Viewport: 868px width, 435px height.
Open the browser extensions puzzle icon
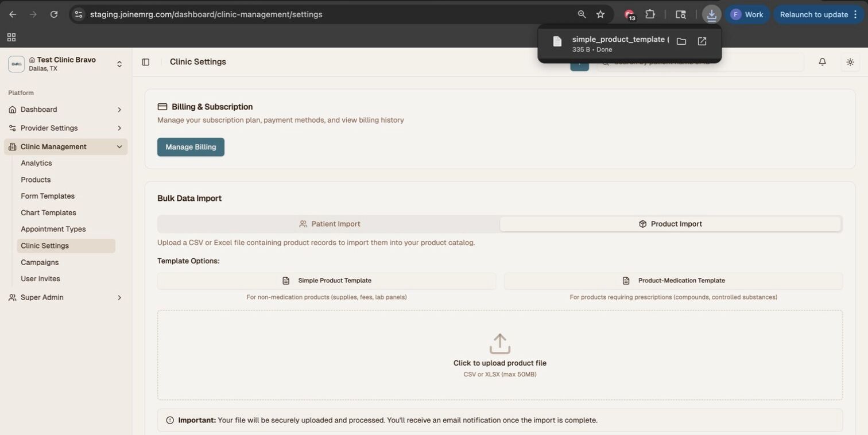(650, 14)
